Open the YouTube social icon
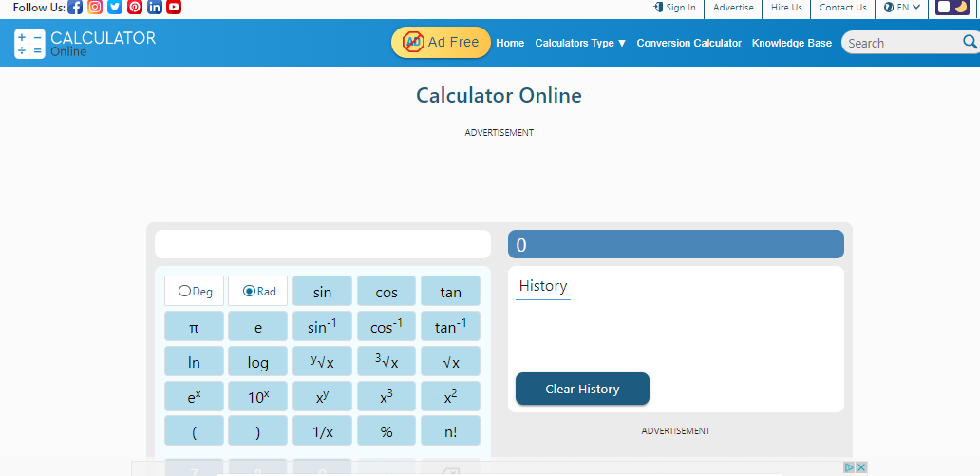 pyautogui.click(x=174, y=8)
